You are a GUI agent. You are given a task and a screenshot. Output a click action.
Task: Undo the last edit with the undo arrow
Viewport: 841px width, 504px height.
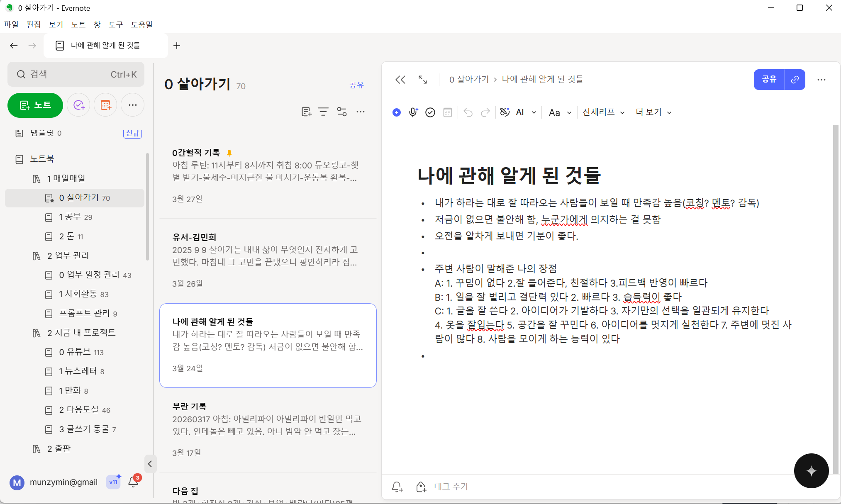(468, 112)
